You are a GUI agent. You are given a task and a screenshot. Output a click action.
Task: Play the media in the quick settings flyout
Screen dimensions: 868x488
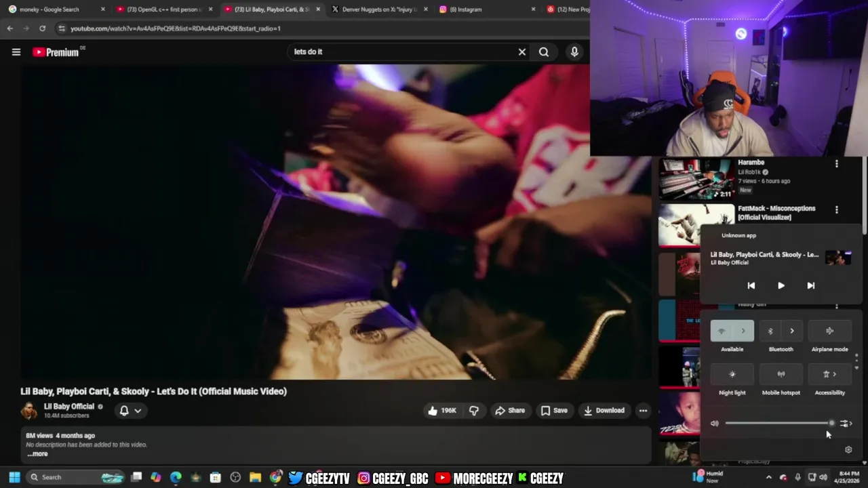pos(781,286)
